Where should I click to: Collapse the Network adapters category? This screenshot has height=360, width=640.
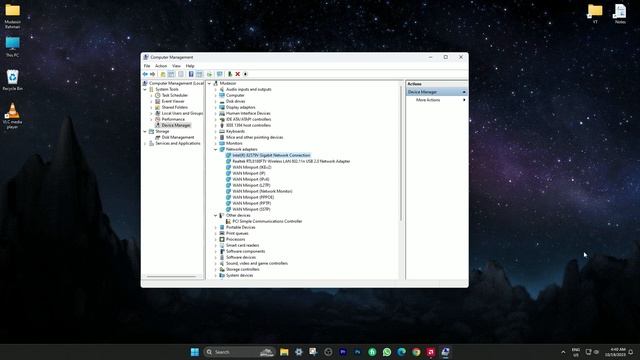click(x=216, y=149)
